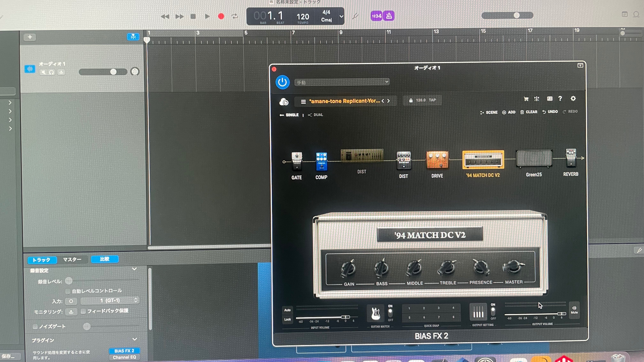Enable the count-in 1234 button
This screenshot has height=362, width=644.
click(376, 16)
